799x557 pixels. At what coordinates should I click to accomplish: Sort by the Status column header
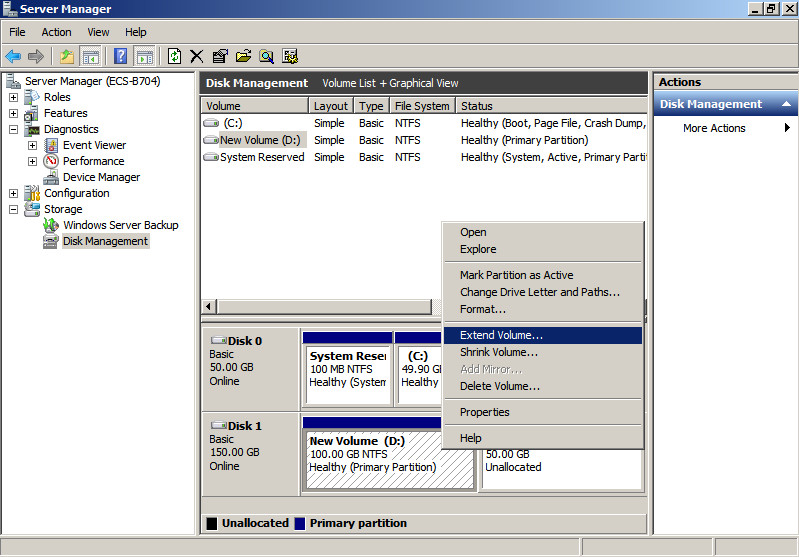pyautogui.click(x=551, y=106)
